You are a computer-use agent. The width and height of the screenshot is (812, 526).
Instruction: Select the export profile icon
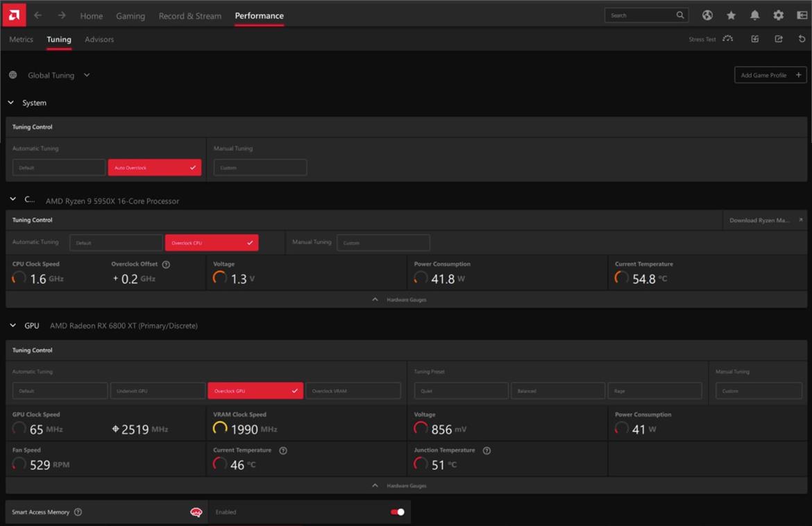[779, 40]
